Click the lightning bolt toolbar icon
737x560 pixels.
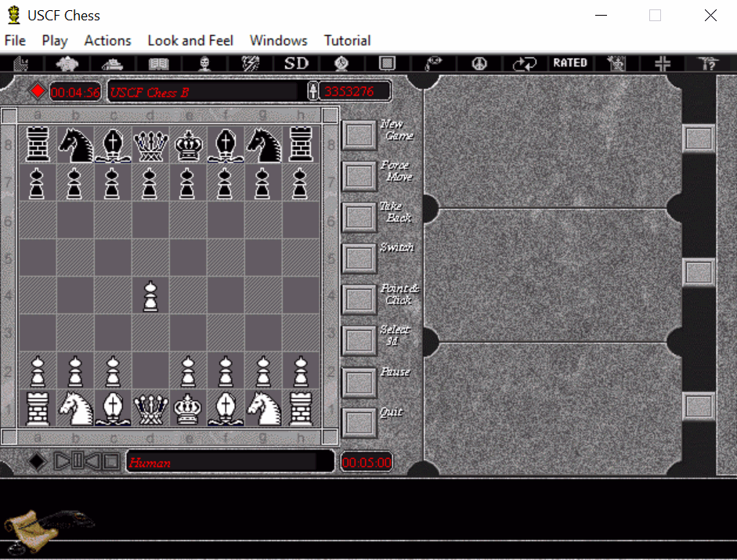[x=250, y=63]
